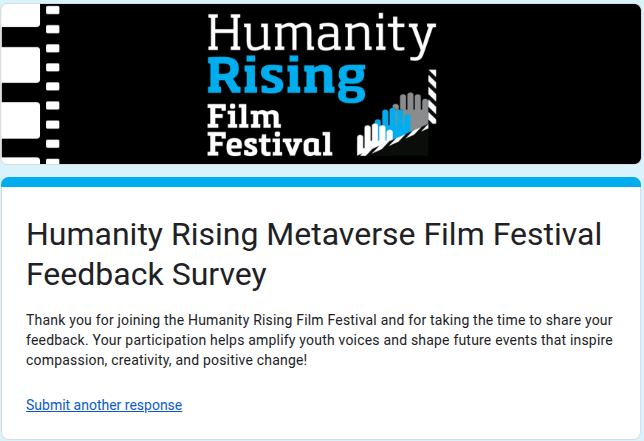Click the raised hands logo icon
Viewport: 644px width, 441px height.
[397, 122]
